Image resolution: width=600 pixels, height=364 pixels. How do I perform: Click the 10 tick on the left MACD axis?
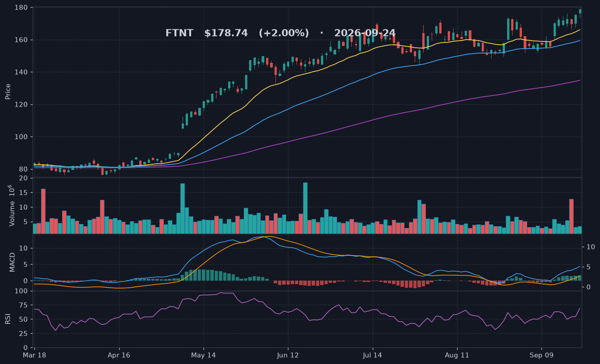(24, 248)
